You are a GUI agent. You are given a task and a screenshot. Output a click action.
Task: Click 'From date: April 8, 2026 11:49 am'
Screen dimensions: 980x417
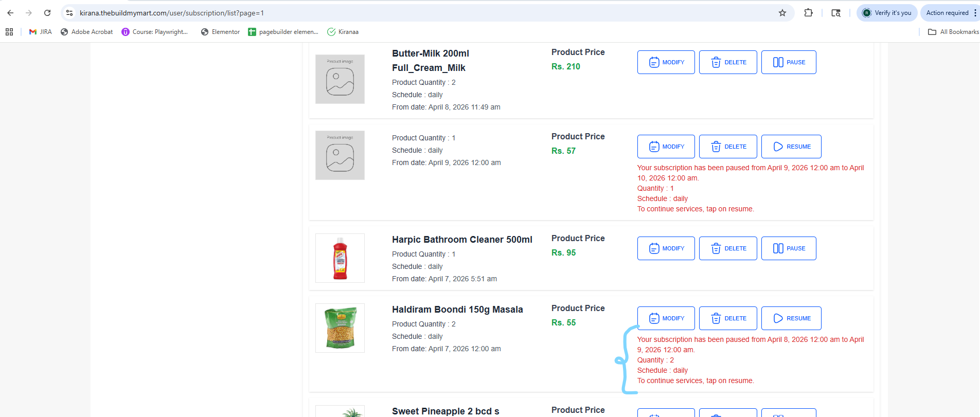tap(446, 107)
